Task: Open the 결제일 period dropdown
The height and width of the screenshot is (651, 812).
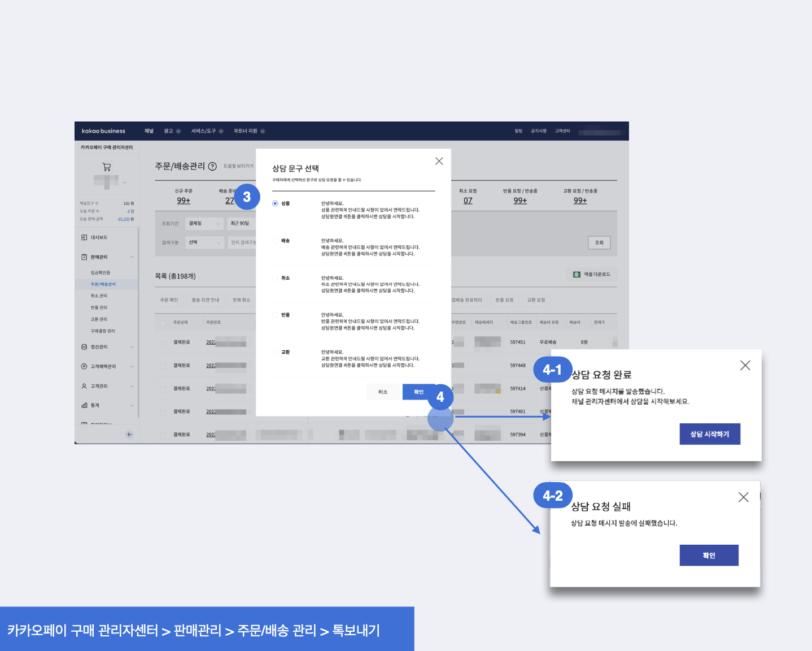Action: [204, 223]
